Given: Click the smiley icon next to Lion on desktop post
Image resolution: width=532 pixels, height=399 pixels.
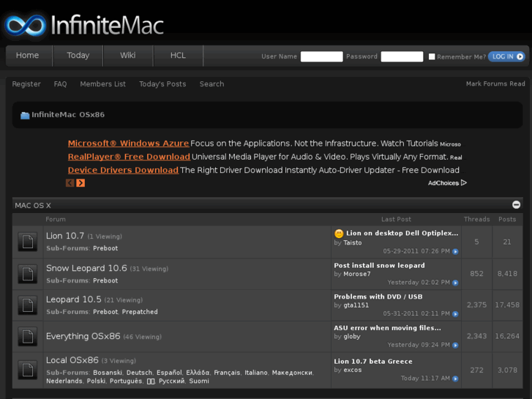Looking at the screenshot, I should click(x=339, y=234).
